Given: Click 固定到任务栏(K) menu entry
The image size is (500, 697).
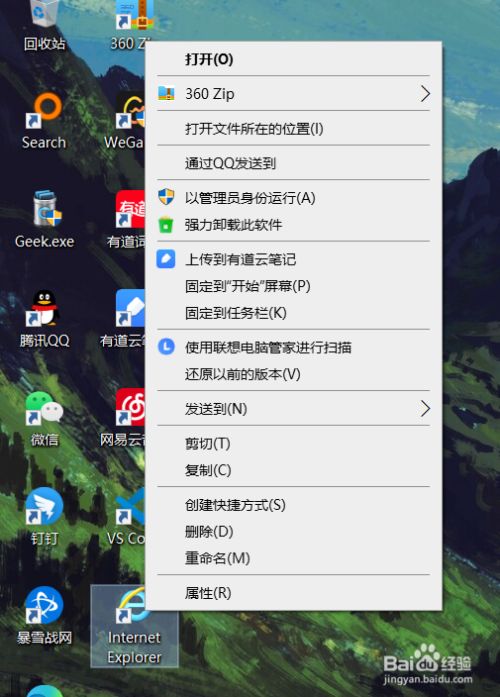Looking at the screenshot, I should click(x=294, y=313).
